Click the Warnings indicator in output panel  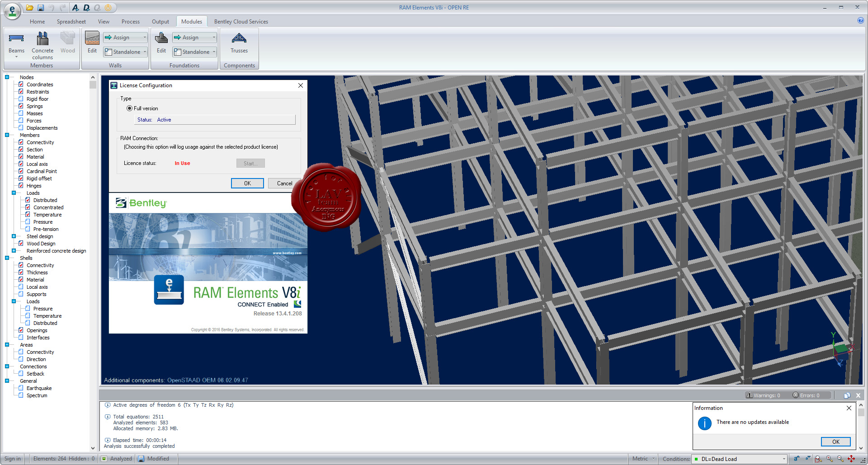tap(763, 395)
